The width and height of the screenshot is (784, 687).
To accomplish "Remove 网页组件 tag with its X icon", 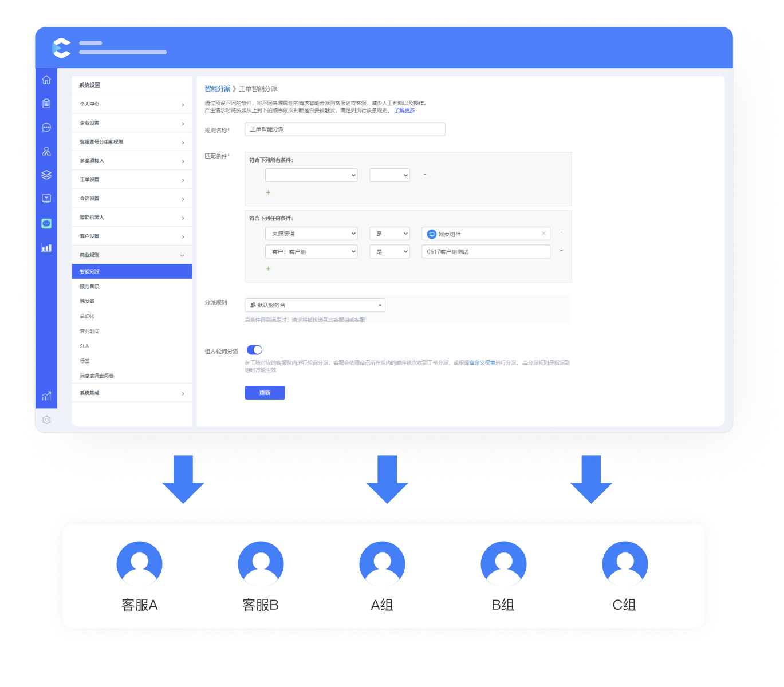I will (543, 234).
